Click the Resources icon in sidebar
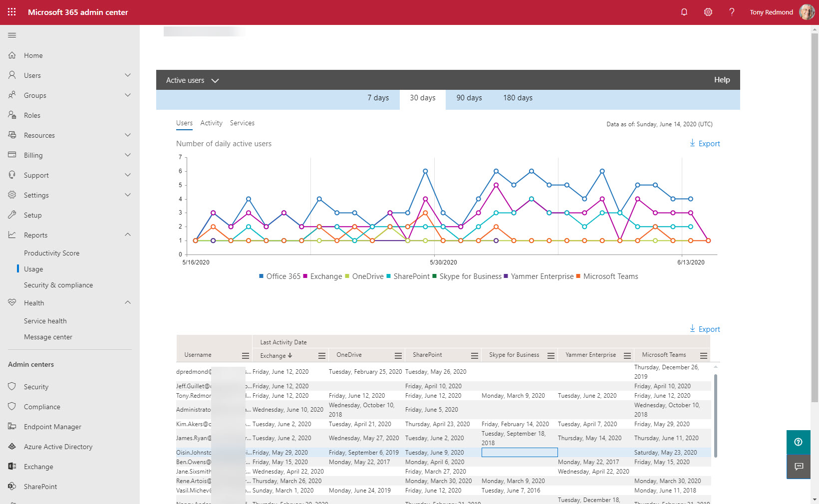819x504 pixels. pyautogui.click(x=12, y=135)
